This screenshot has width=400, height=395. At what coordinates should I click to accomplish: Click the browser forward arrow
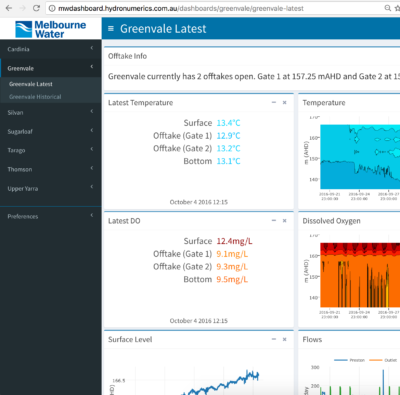[23, 8]
